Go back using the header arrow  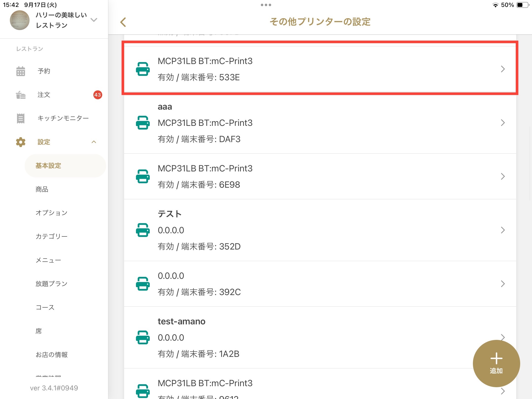[123, 22]
